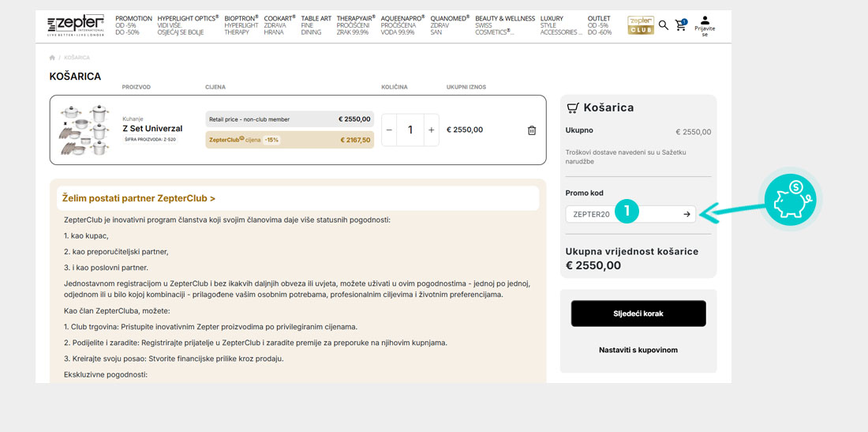Open the Z Set Univerzal product thumbnail
This screenshot has height=432, width=868.
click(x=84, y=130)
